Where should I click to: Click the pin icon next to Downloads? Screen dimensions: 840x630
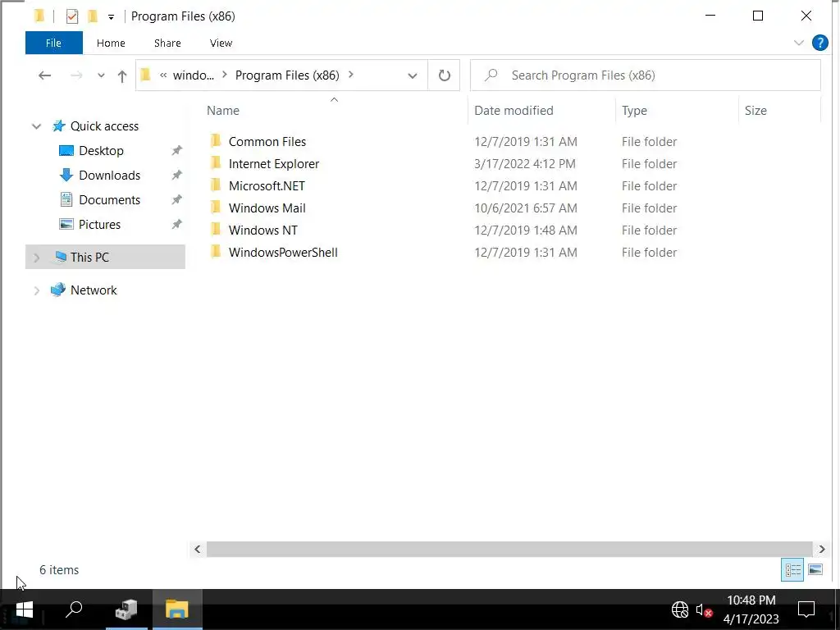176,176
